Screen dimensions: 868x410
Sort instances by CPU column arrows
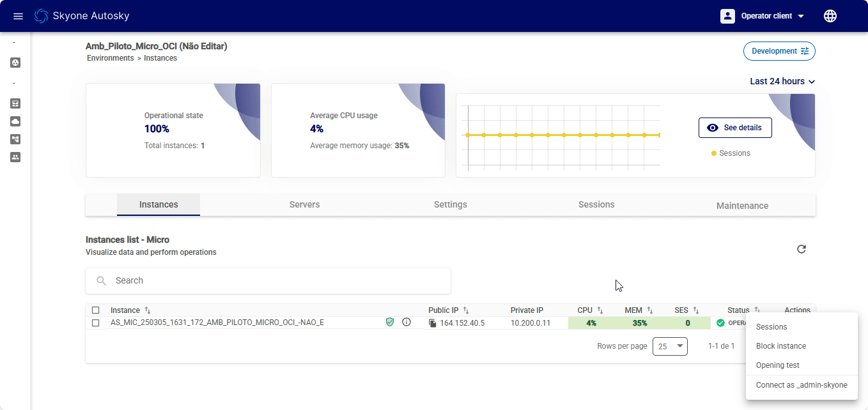click(600, 310)
